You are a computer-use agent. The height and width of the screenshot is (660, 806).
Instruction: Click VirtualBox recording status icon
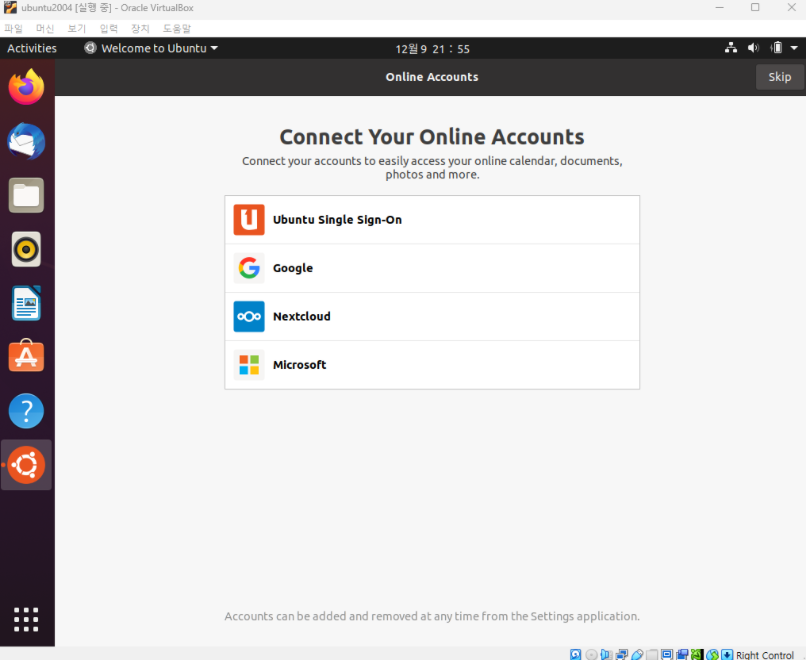click(x=682, y=654)
